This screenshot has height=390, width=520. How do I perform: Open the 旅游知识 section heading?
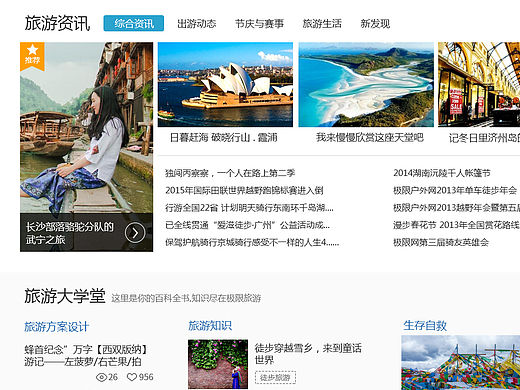210,326
